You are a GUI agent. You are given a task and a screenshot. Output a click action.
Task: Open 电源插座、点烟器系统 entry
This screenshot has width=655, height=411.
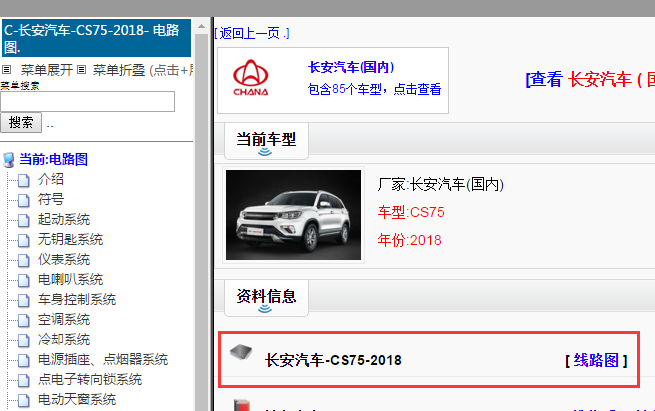[x=103, y=359]
